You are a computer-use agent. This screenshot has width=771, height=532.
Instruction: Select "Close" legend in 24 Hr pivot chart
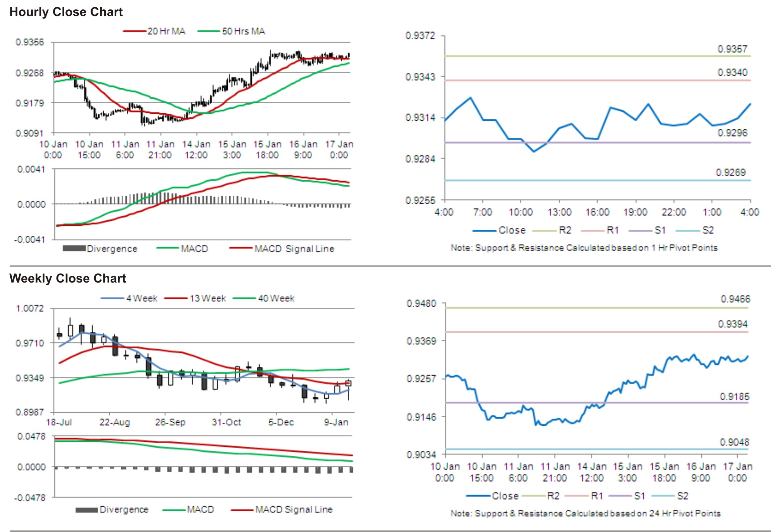pos(505,496)
